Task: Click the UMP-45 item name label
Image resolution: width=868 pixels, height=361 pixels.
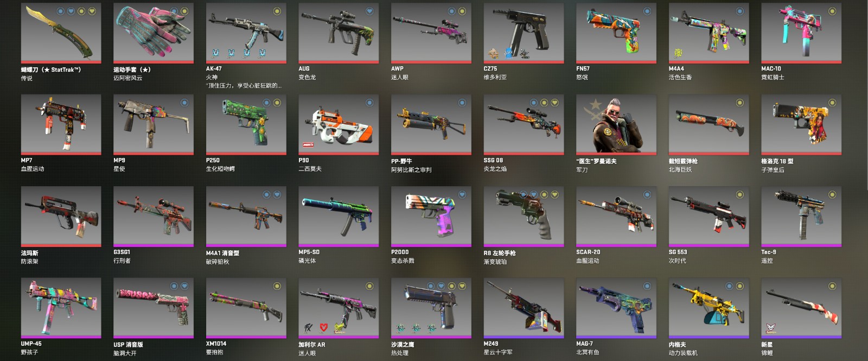Action: click(31, 344)
